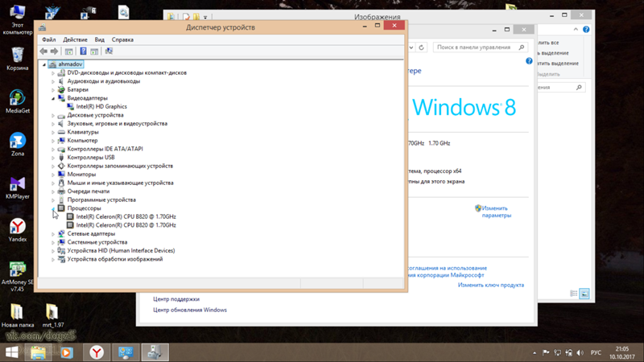Select Контроллеры запоминающих устройств category
The height and width of the screenshot is (362, 644).
click(x=120, y=166)
